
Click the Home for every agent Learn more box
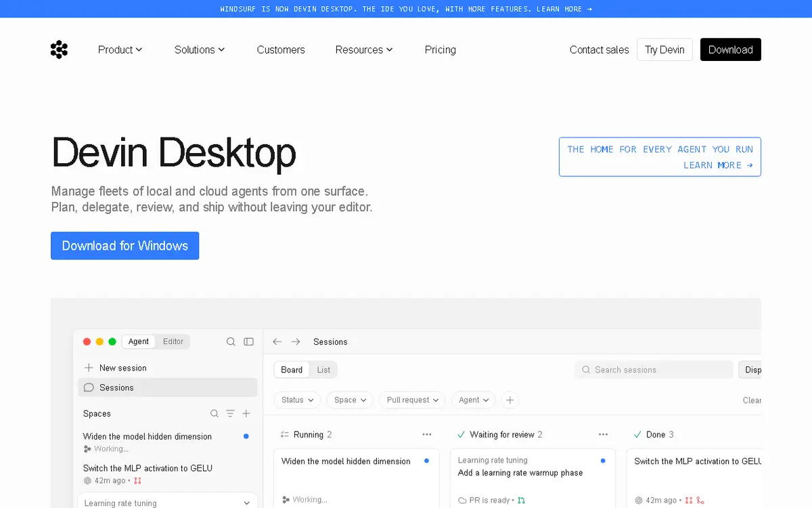click(660, 157)
